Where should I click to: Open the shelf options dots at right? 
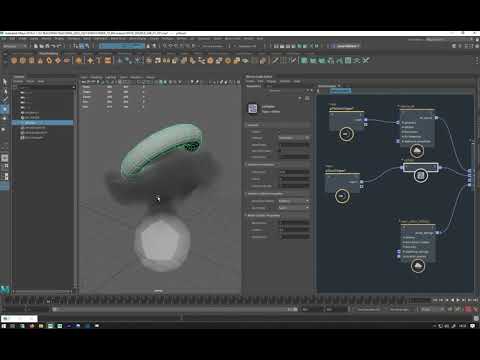(x=476, y=60)
